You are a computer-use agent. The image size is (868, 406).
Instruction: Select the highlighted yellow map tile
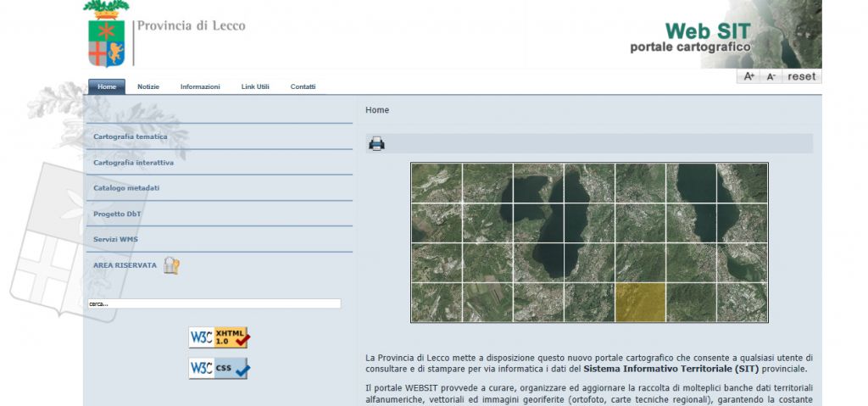coord(640,303)
